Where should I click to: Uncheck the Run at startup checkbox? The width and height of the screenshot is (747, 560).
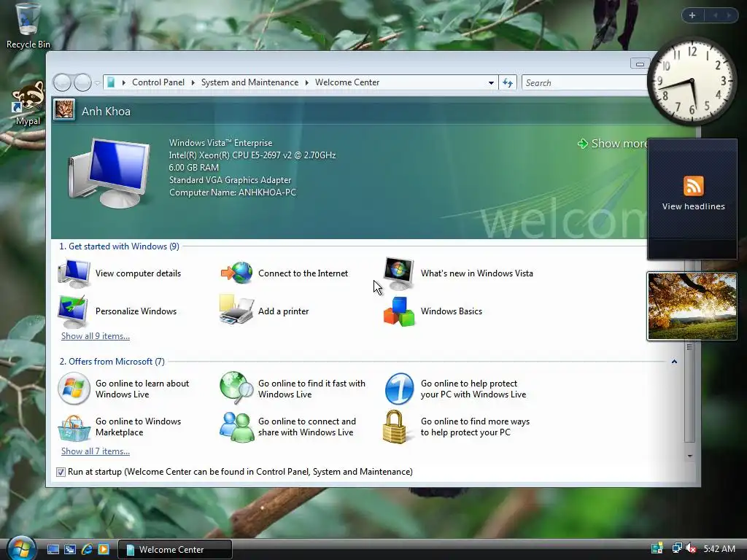(x=61, y=472)
